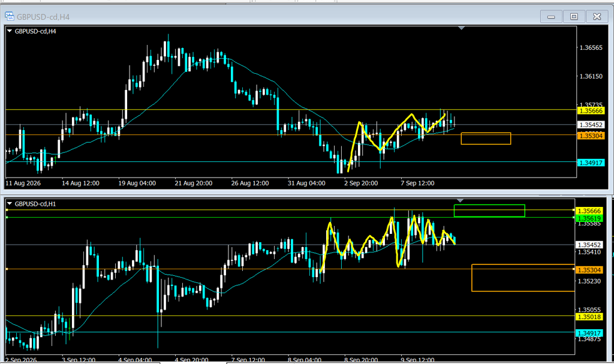The image size is (614, 364).
Task: Click the chart shift triangle atop H4 chart
Action: (x=461, y=28)
